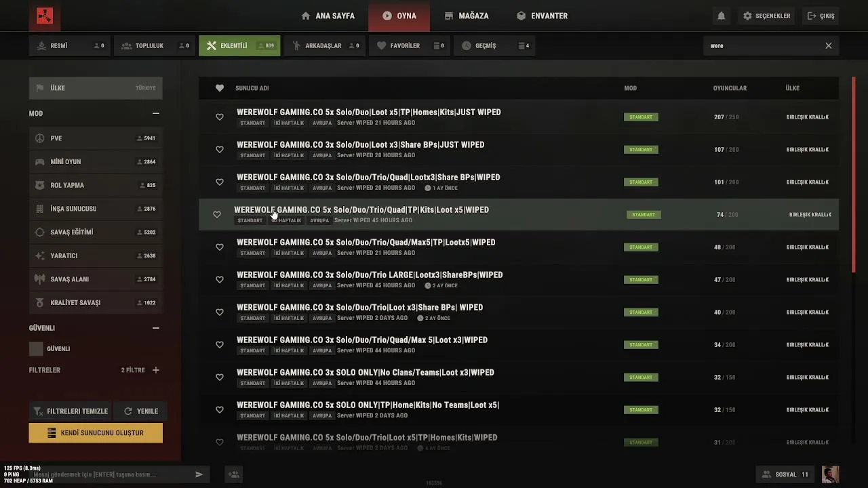Screen dimensions: 868x488
Task: Add a filter with FİLTRELER plus
Action: (156, 370)
